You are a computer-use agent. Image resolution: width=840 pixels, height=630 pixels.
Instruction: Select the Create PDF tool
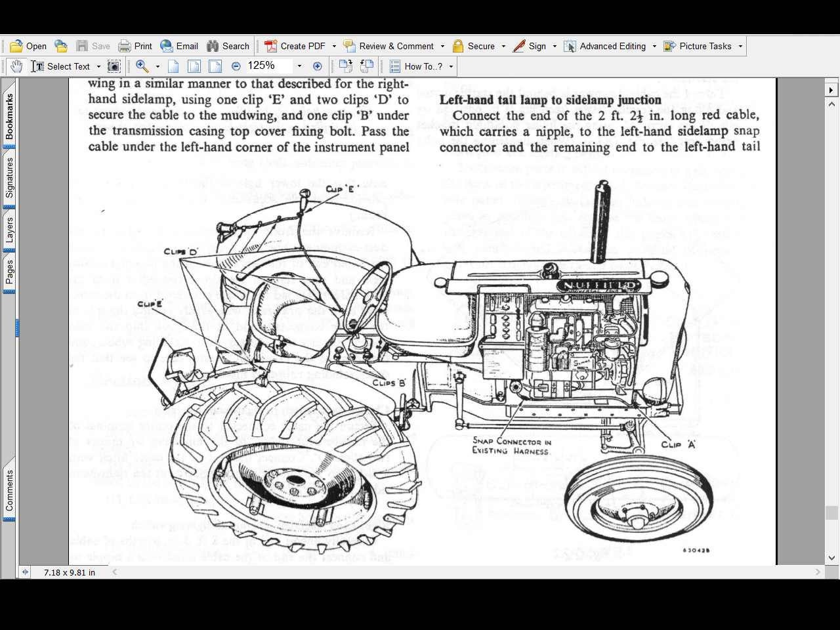tap(299, 46)
